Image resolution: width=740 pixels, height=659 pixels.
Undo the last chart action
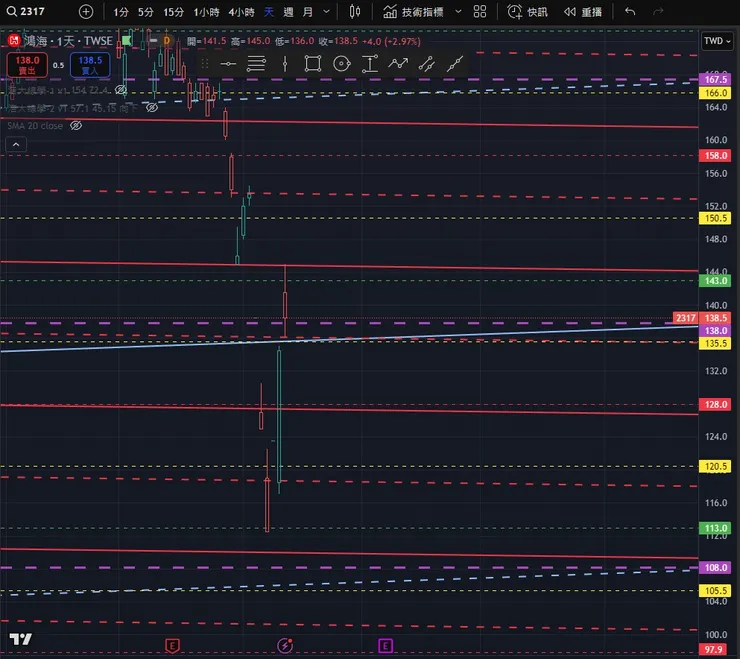(x=630, y=11)
